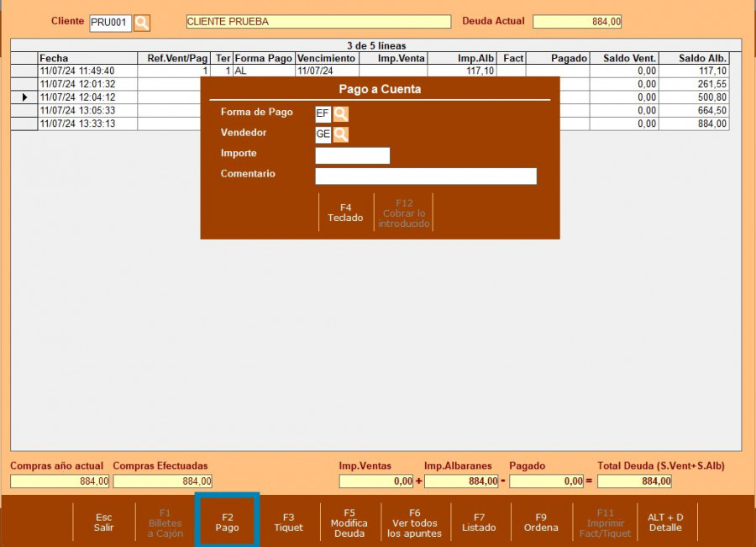Click the Forma de Pago EF field
Screen dimensions: 756x547
pyautogui.click(x=323, y=113)
